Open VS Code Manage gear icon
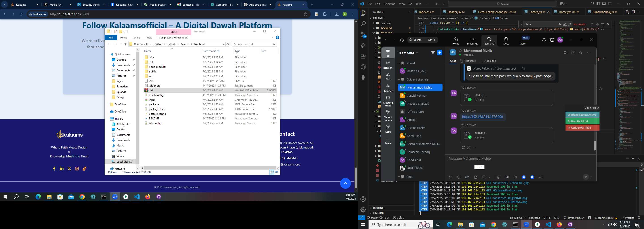Screen dimensions: 644x229 [363, 210]
